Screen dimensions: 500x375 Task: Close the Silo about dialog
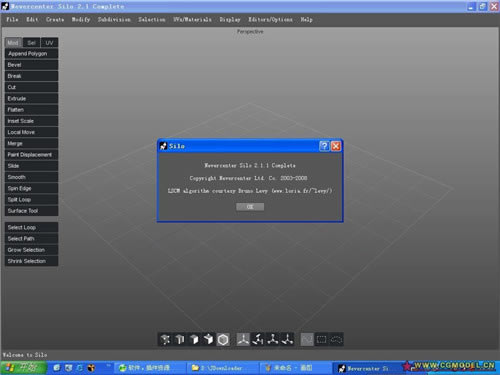[336, 146]
